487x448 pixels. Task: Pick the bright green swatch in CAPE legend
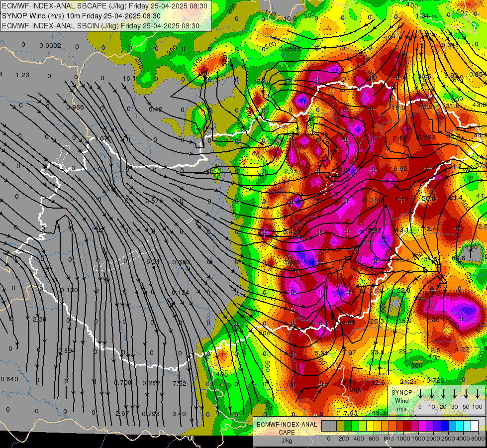coord(355,426)
